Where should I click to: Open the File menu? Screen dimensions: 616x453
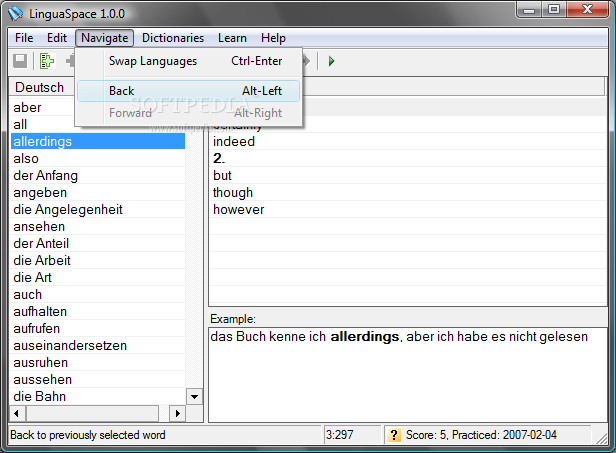tap(24, 38)
